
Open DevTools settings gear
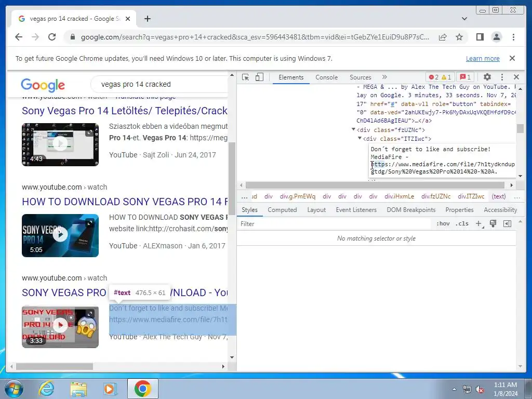pos(487,77)
